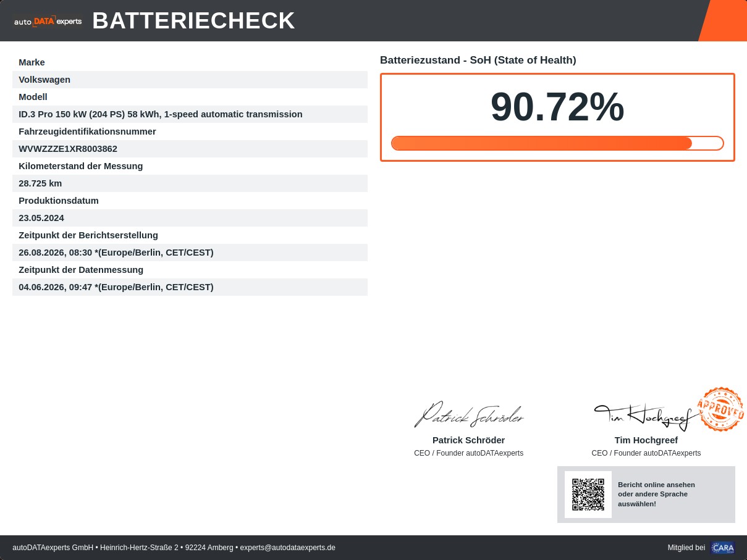Click Tim Hochgreef's signature

pos(646,417)
